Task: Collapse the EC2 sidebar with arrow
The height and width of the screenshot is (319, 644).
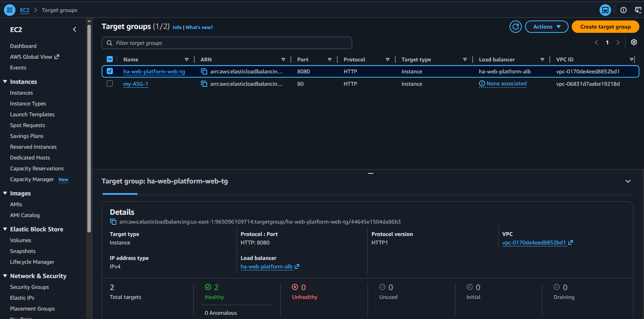Action: click(x=75, y=29)
